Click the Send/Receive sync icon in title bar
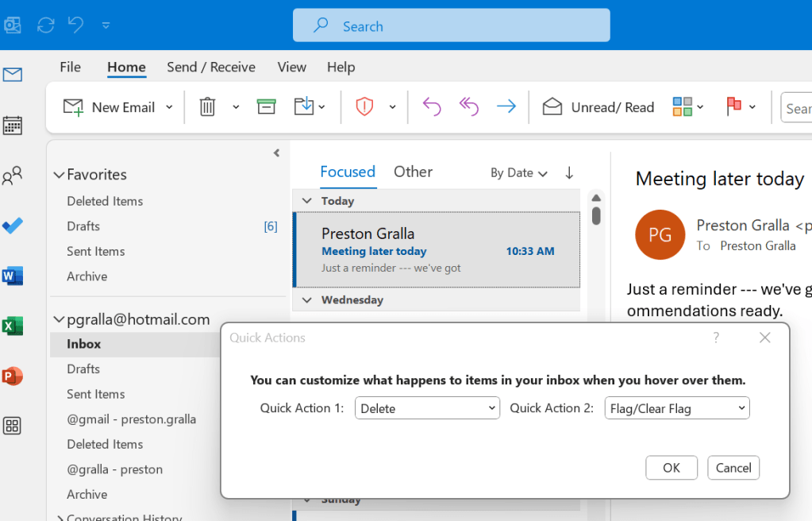Image resolution: width=812 pixels, height=521 pixels. [46, 25]
